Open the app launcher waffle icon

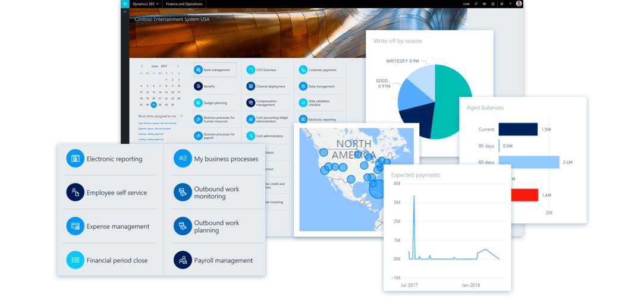pos(125,4)
